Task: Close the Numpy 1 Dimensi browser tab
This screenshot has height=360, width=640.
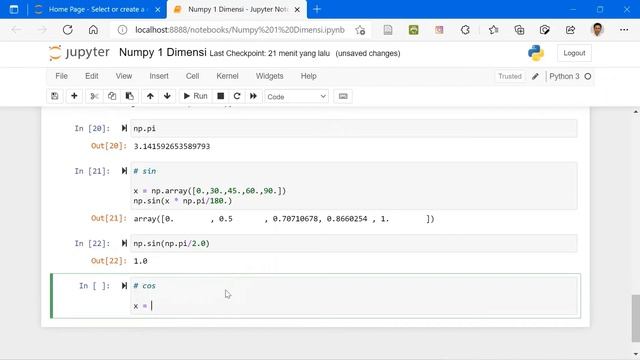Action: (297, 10)
